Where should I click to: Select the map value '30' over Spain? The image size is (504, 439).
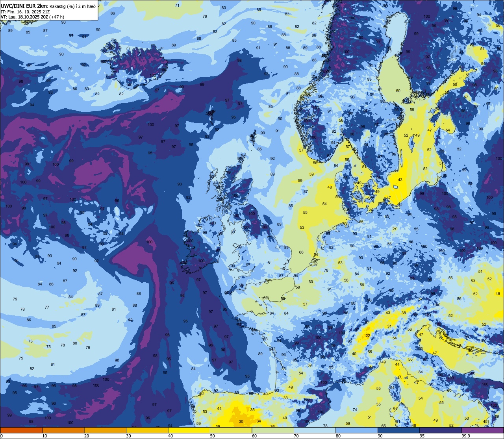(241, 421)
